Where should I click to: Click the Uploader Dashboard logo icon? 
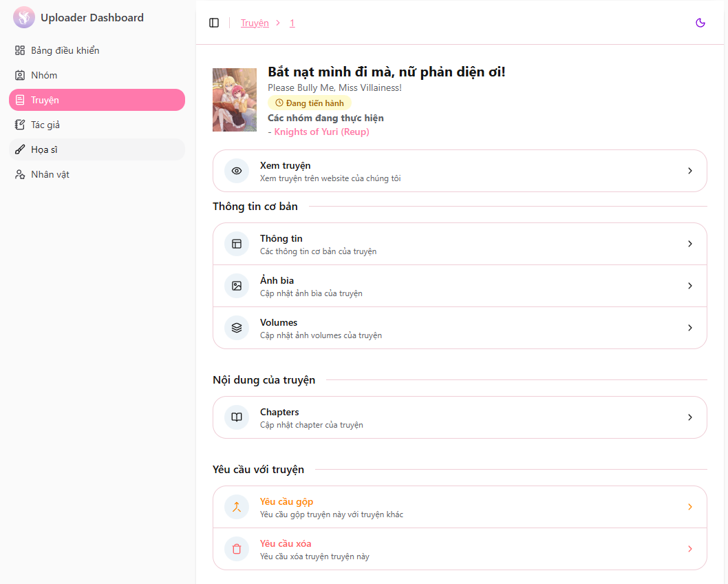24,18
